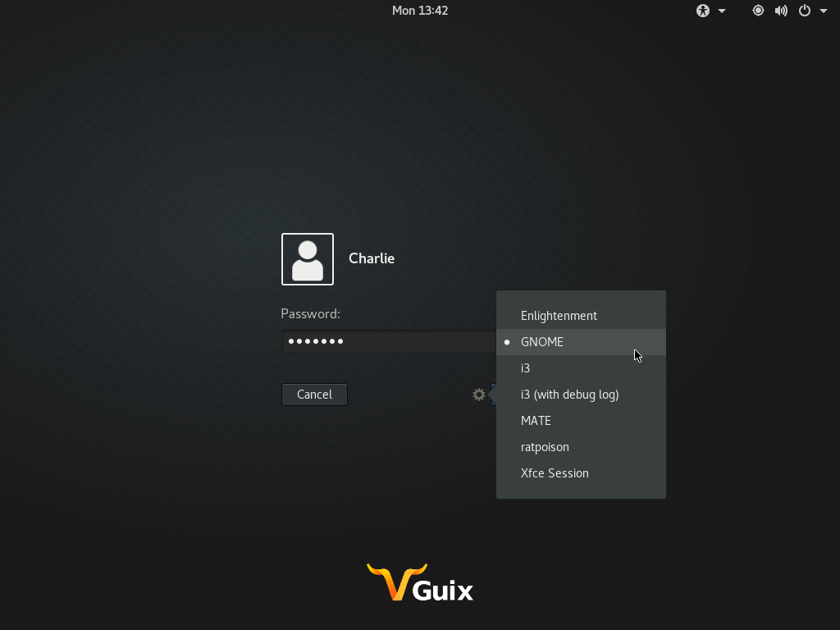Screen dimensions: 840x630
Task: Click the network status icon
Action: tap(758, 11)
